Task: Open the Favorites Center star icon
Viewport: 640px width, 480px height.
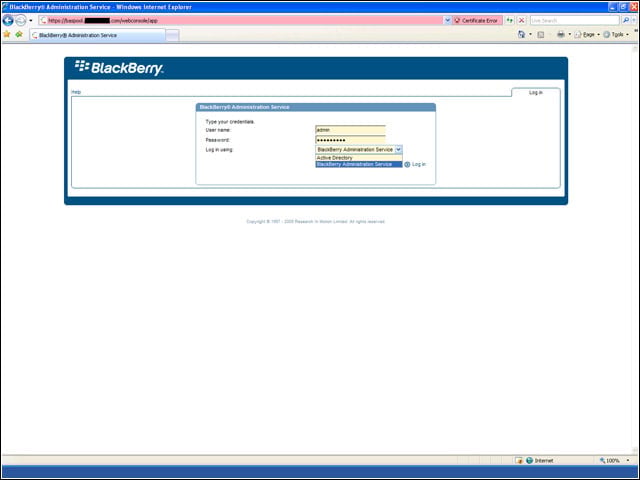Action: click(x=7, y=35)
